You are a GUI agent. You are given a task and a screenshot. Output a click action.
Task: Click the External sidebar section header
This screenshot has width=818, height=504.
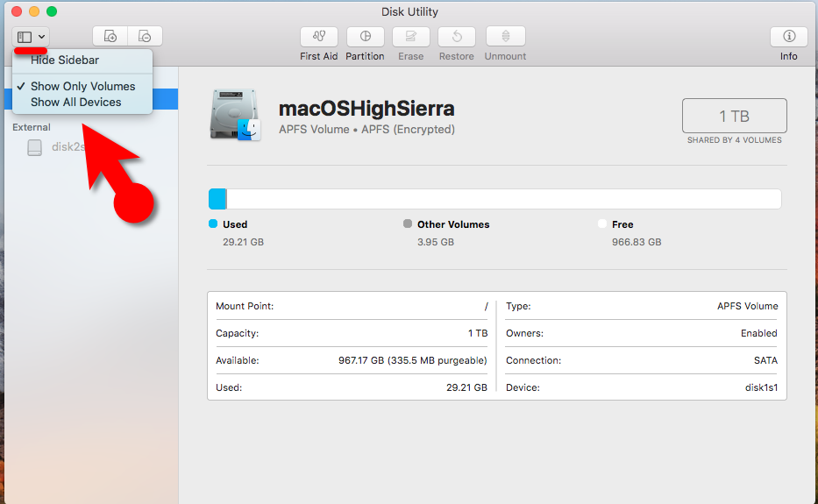point(32,127)
